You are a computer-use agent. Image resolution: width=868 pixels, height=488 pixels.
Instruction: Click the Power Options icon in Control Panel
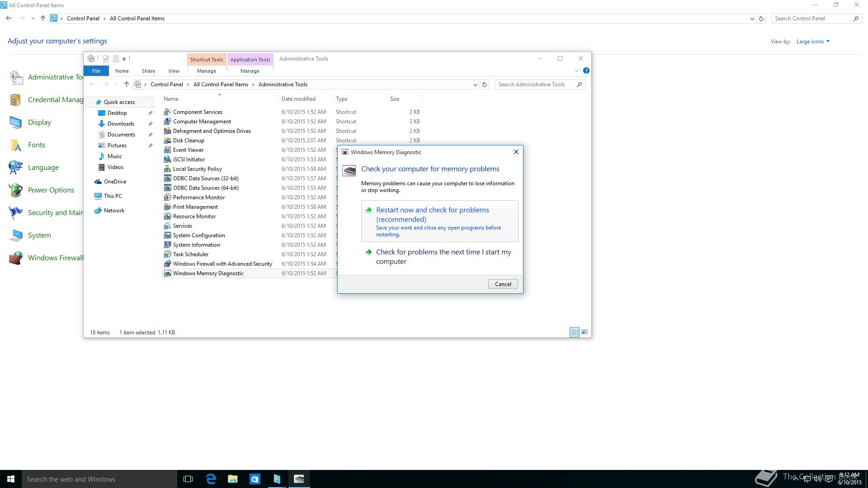[x=16, y=190]
